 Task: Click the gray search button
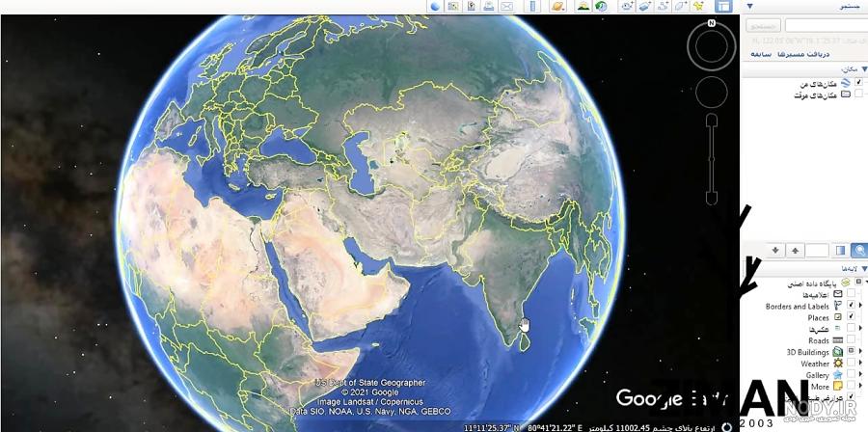[x=764, y=25]
